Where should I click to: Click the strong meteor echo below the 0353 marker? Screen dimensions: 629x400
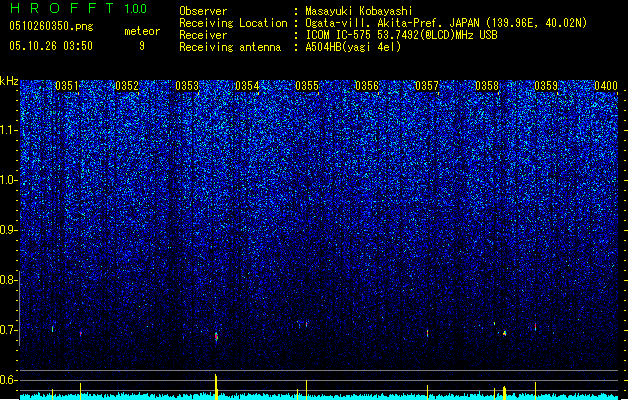point(216,336)
